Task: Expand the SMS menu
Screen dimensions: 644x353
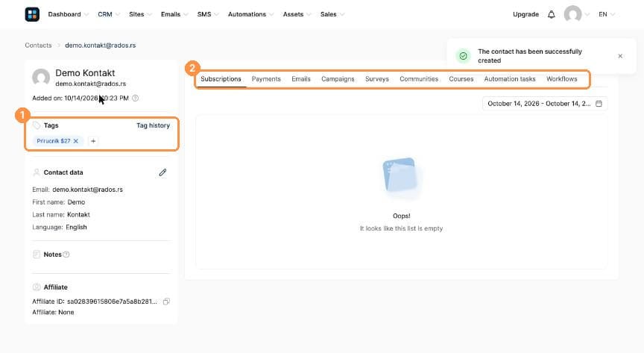Action: click(x=207, y=14)
